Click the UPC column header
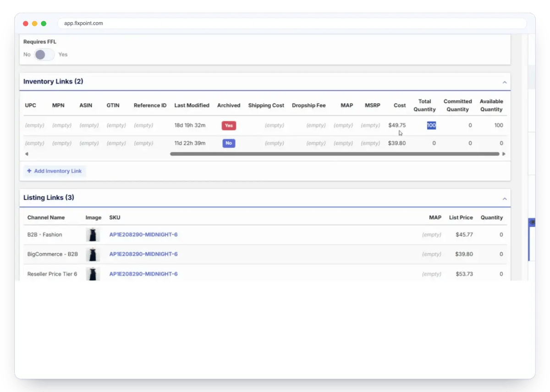 [30, 105]
